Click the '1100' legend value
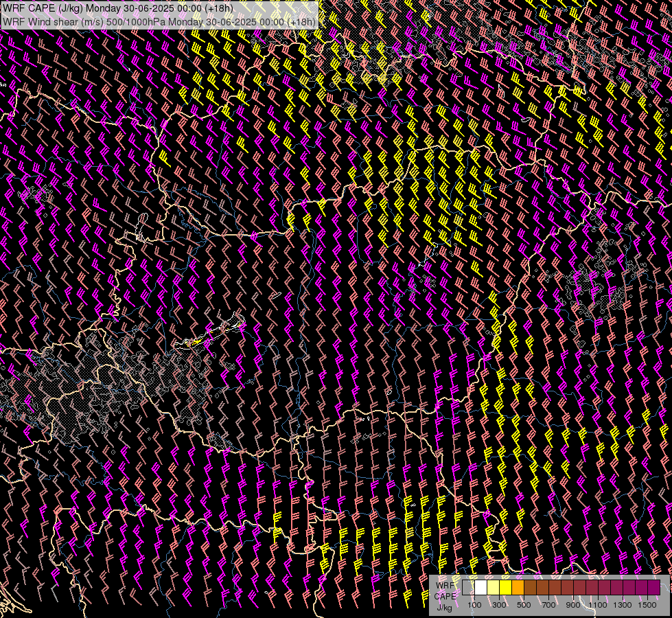 click(597, 605)
